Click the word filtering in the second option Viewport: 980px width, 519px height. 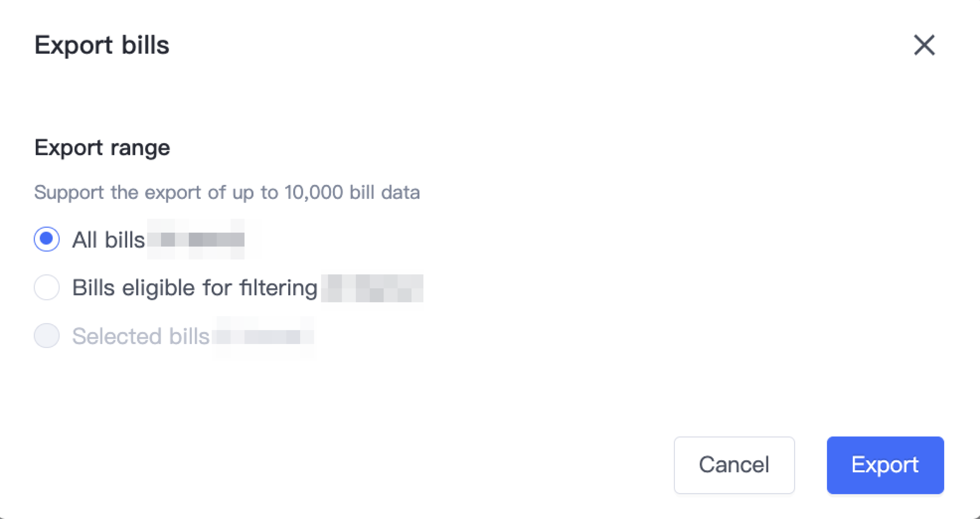(x=278, y=288)
